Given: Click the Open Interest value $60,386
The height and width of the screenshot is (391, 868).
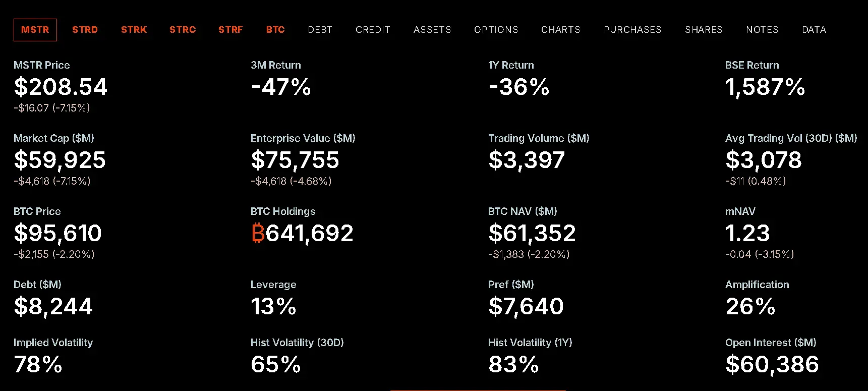Looking at the screenshot, I should click(x=772, y=364).
